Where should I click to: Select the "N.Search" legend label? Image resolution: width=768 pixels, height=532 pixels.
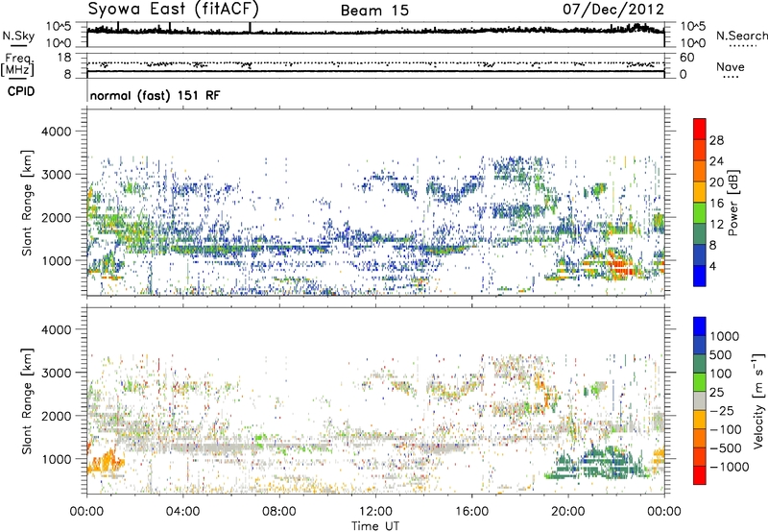tap(741, 36)
